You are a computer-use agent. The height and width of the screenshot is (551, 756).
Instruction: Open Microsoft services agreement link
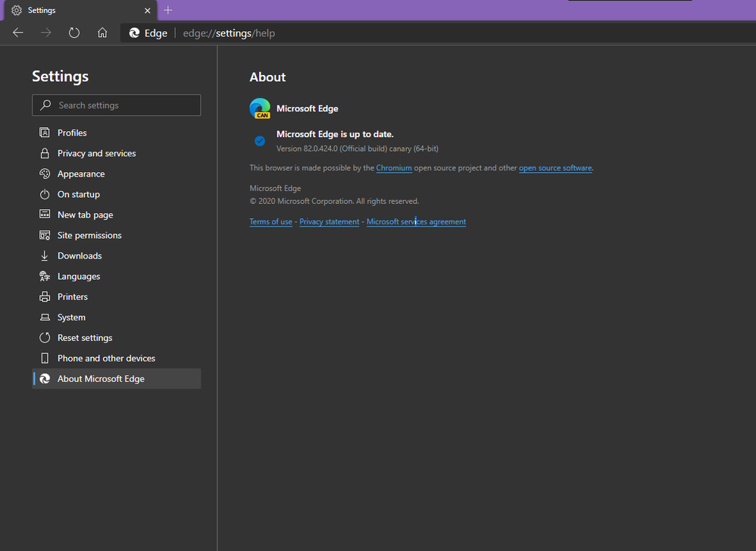pos(416,221)
